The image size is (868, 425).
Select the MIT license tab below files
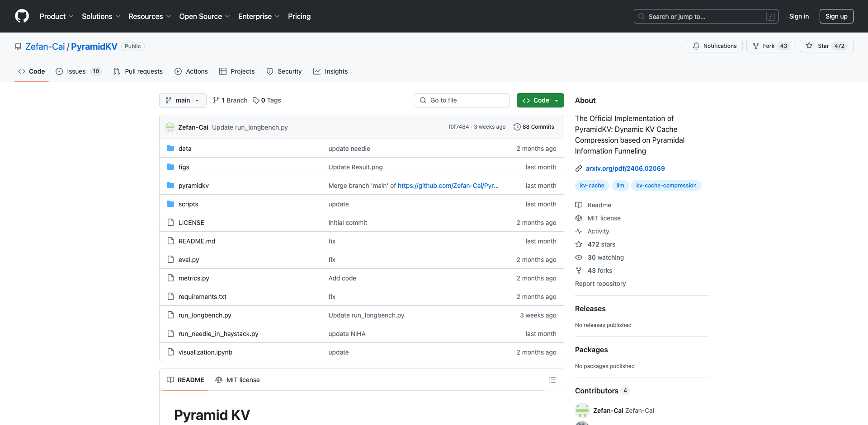237,380
